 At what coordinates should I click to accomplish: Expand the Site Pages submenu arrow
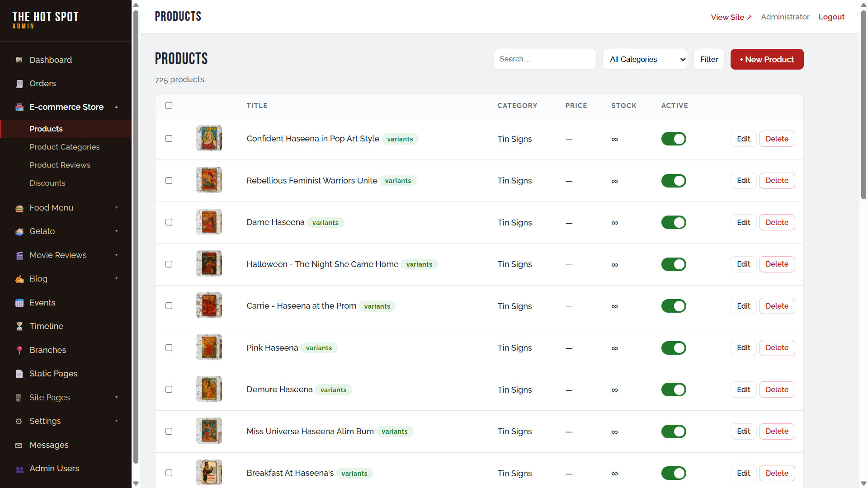coord(117,398)
